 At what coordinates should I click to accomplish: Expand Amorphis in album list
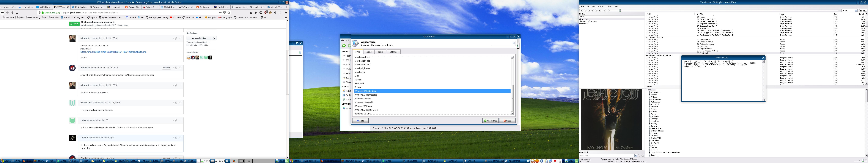[649, 107]
